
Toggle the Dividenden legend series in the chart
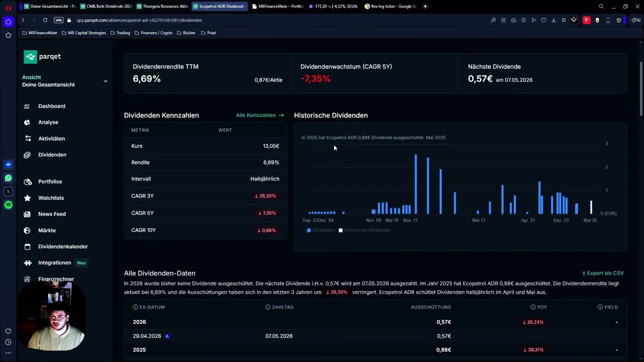[320, 230]
